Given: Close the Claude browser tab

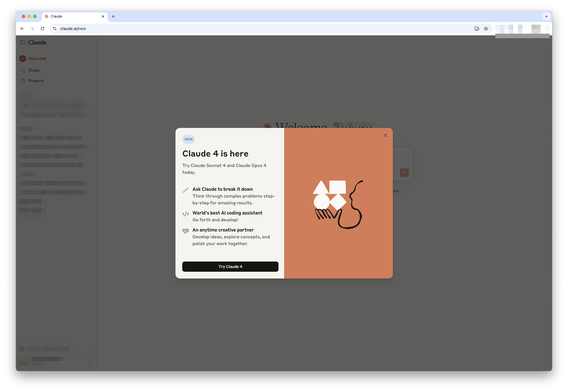Looking at the screenshot, I should [x=103, y=16].
